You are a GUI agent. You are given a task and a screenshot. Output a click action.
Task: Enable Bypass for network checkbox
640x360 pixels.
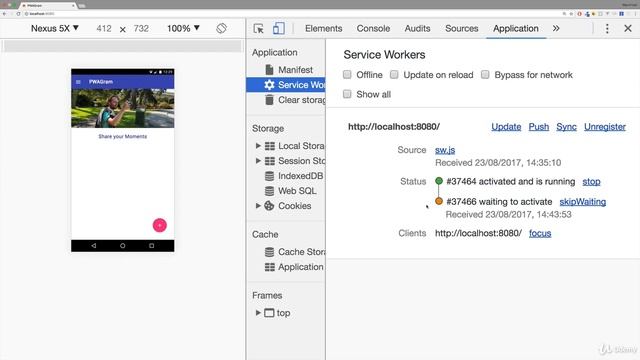485,75
